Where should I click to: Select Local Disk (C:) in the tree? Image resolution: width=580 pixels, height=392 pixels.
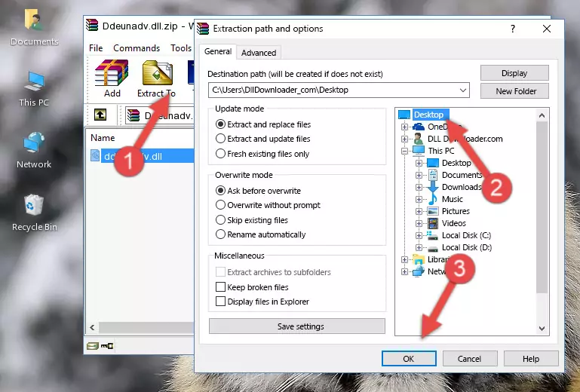click(x=466, y=235)
